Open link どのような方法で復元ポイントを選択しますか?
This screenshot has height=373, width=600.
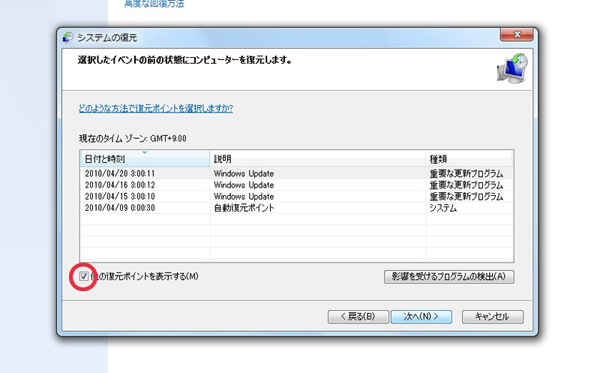click(156, 108)
